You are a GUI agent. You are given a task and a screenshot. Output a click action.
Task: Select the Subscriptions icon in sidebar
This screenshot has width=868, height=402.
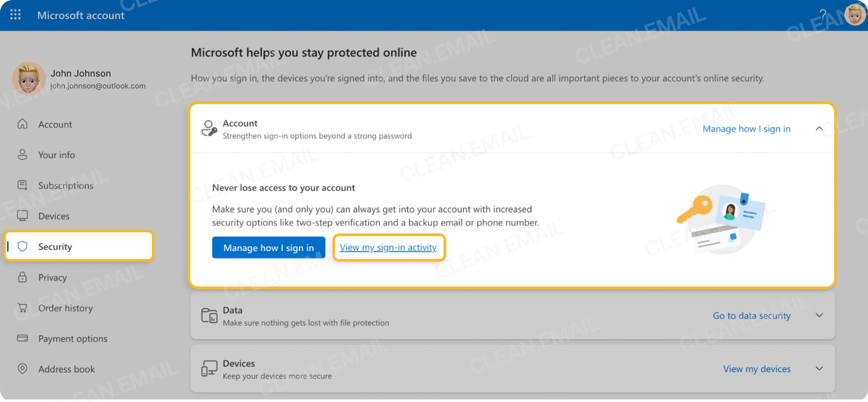22,185
